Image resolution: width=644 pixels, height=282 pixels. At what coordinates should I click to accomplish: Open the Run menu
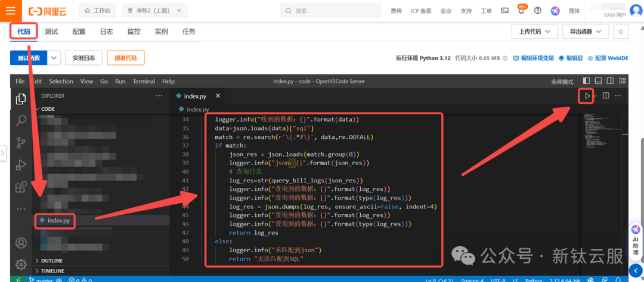point(120,81)
